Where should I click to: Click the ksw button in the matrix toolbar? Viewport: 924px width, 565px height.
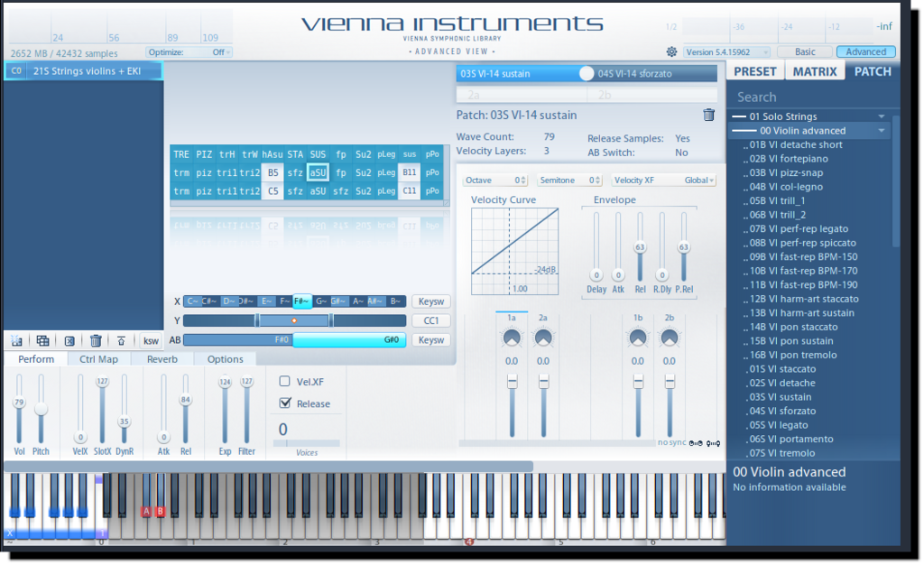[151, 340]
